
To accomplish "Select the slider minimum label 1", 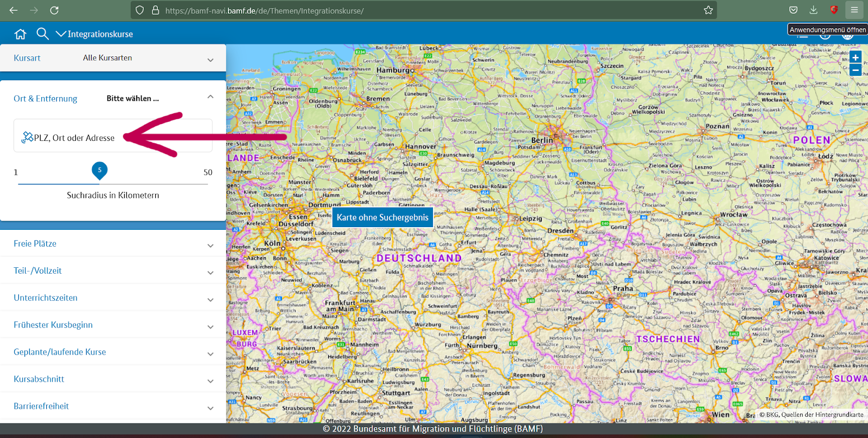I will pyautogui.click(x=16, y=172).
